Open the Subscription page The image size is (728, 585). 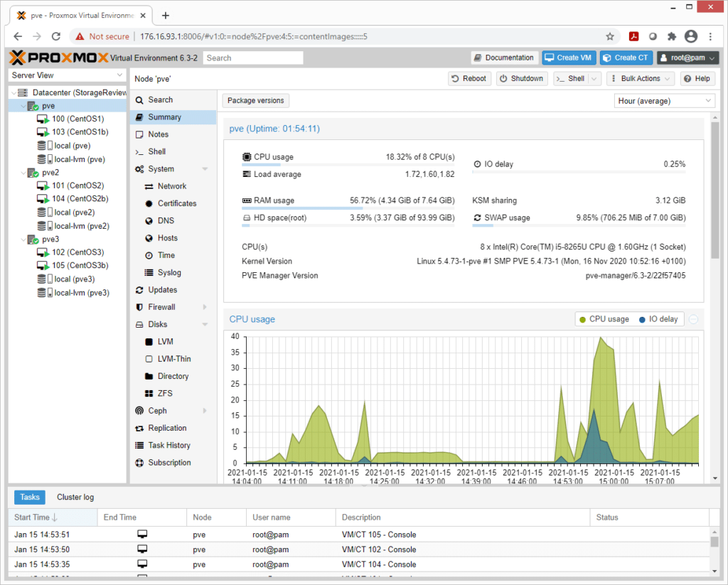pyautogui.click(x=173, y=463)
